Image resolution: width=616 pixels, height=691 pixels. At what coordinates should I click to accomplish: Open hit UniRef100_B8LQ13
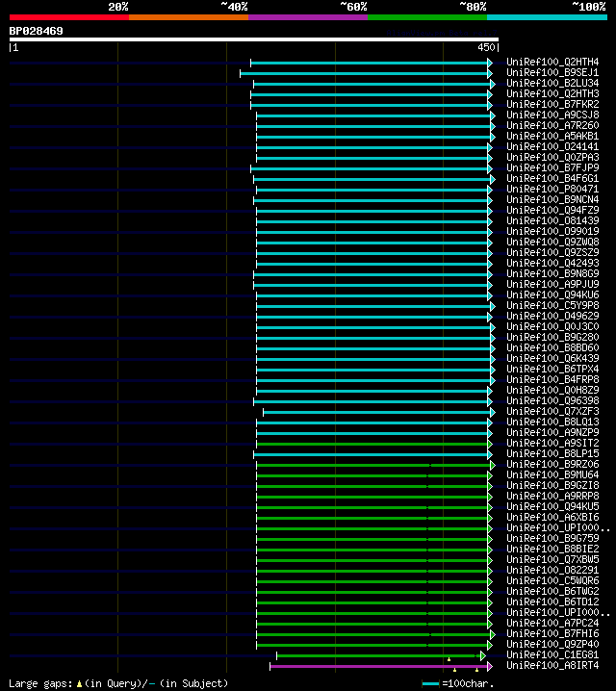[x=552, y=422]
